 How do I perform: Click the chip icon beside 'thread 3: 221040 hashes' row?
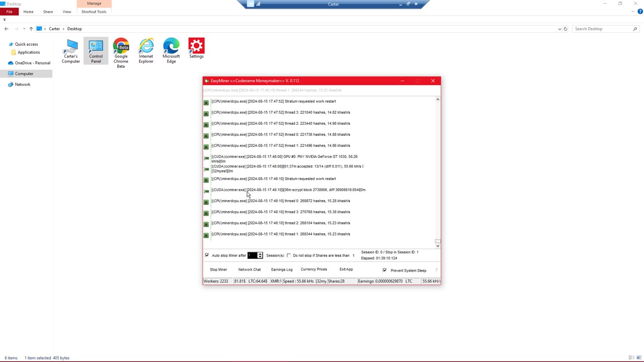tap(206, 114)
